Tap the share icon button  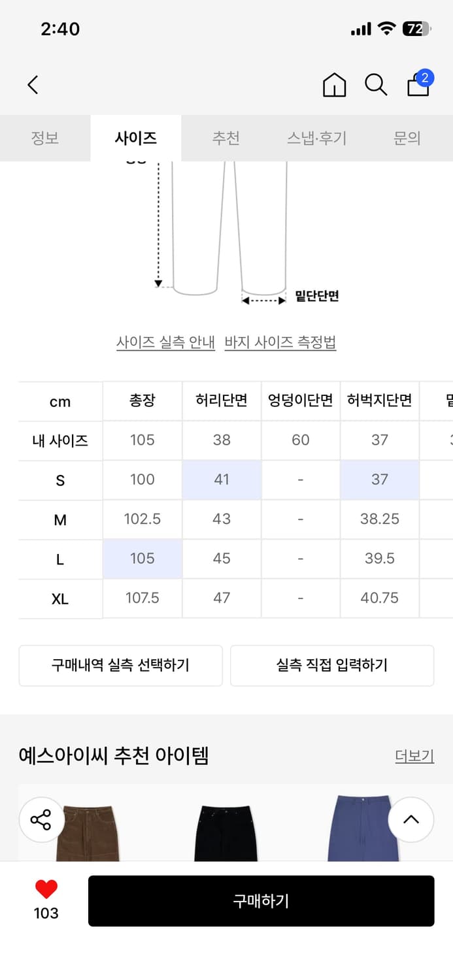tap(41, 819)
